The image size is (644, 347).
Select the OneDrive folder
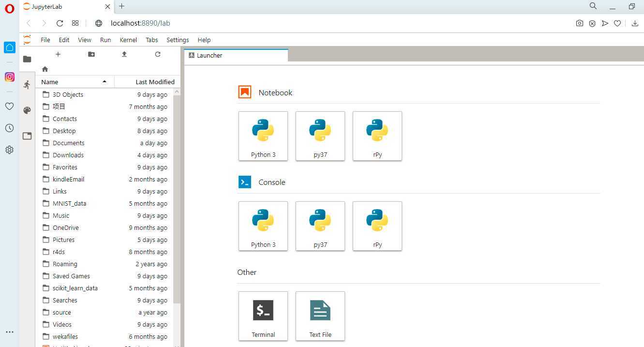[x=105, y=227]
